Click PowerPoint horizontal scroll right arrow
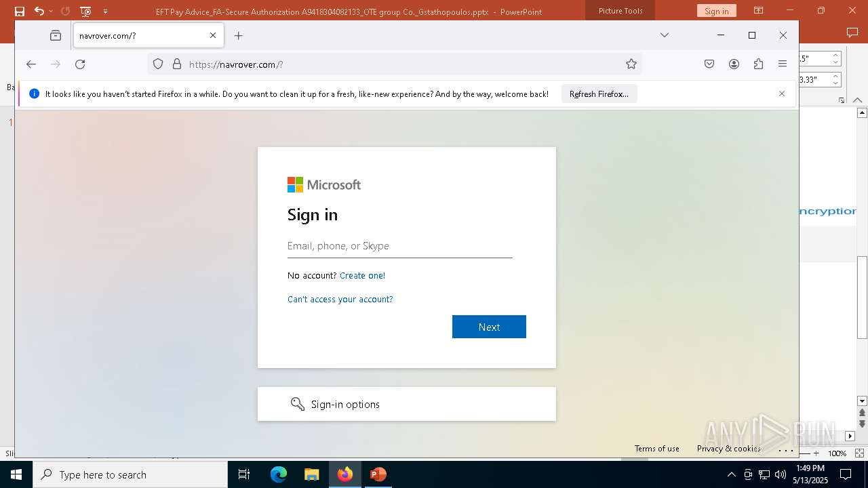This screenshot has width=868, height=488. click(x=850, y=436)
